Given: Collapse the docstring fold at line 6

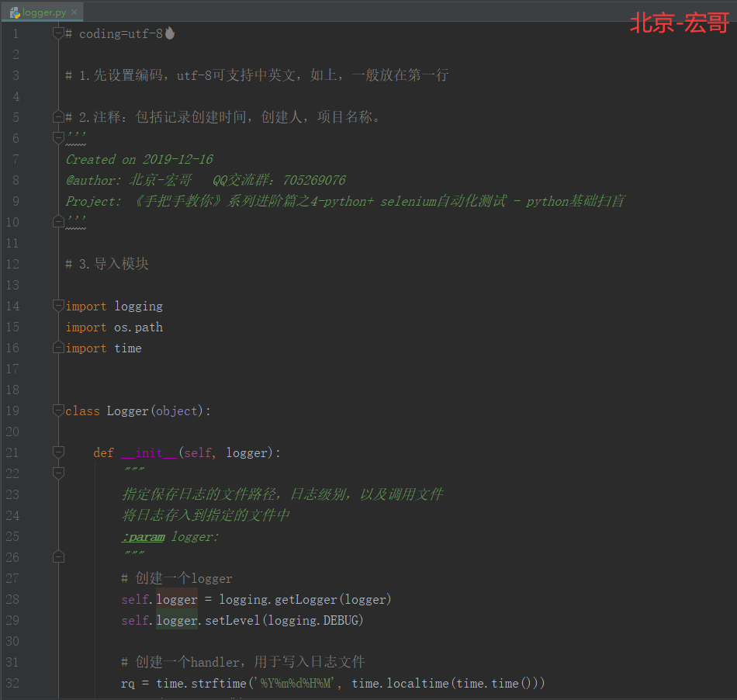Looking at the screenshot, I should coord(58,137).
